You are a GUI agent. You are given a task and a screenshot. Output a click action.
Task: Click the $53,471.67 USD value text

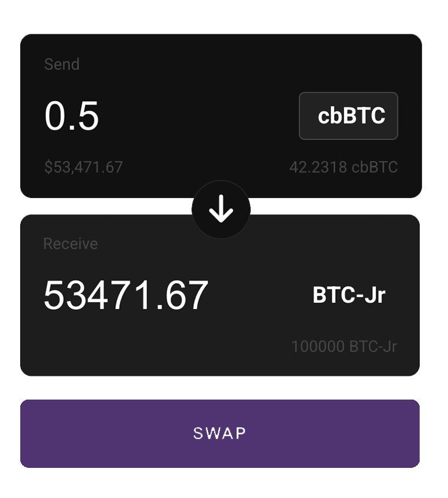(83, 167)
